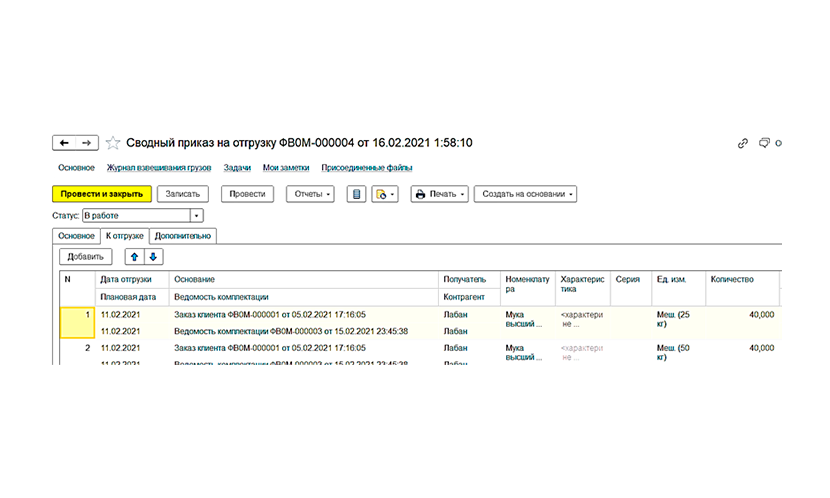Click Провести и закрыть button
830x498 pixels.
point(102,194)
